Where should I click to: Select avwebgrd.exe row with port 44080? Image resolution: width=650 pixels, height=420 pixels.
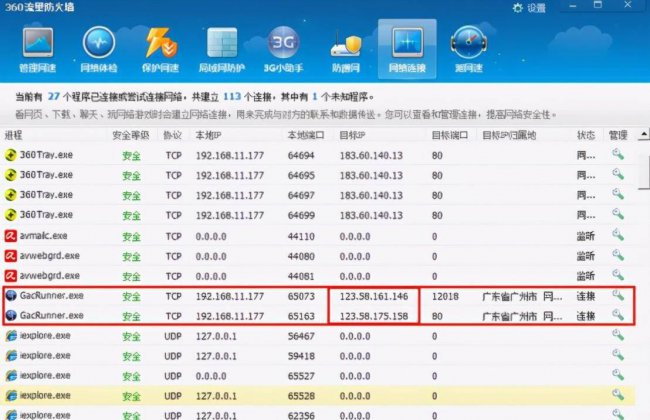point(318,256)
